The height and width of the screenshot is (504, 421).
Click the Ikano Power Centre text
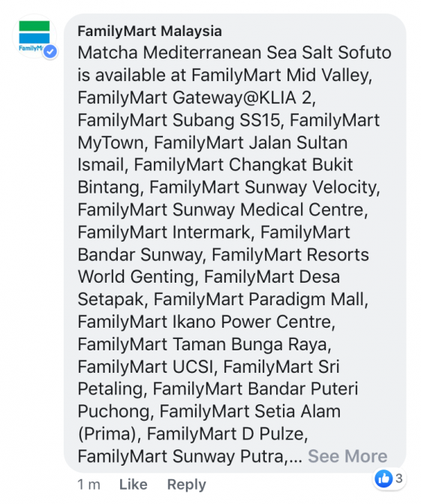click(251, 322)
